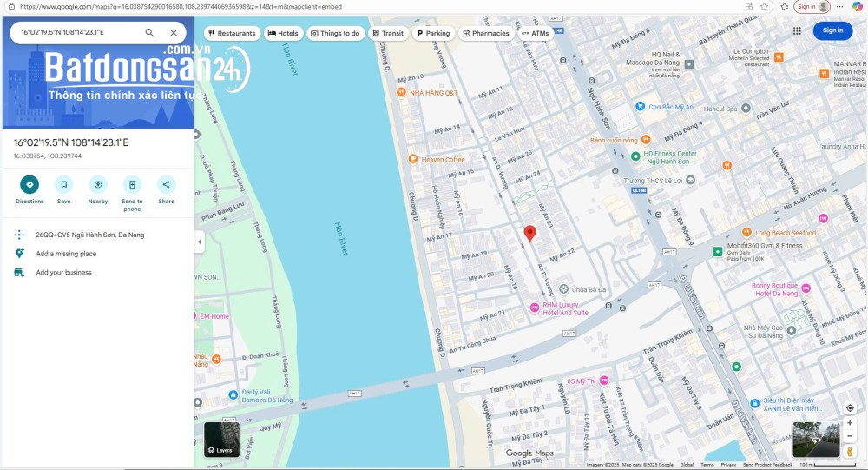Select the Street View pegman
Image resolution: width=868 pixels, height=470 pixels.
pyautogui.click(x=850, y=452)
